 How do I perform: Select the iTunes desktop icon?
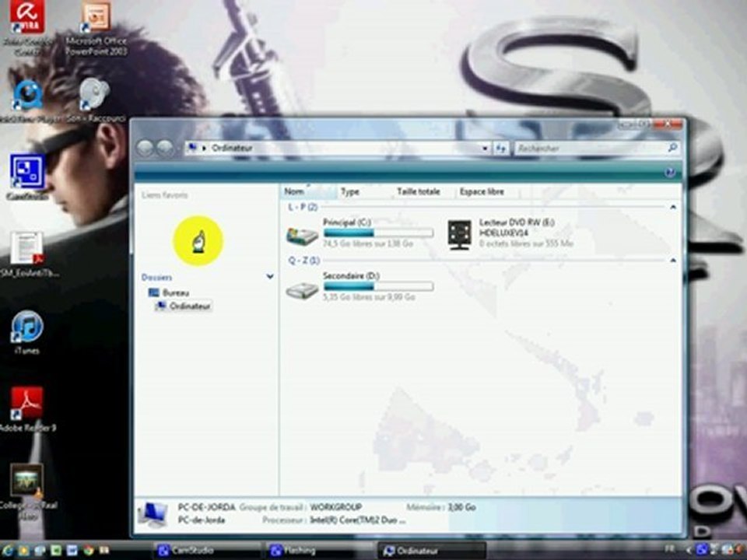[27, 327]
